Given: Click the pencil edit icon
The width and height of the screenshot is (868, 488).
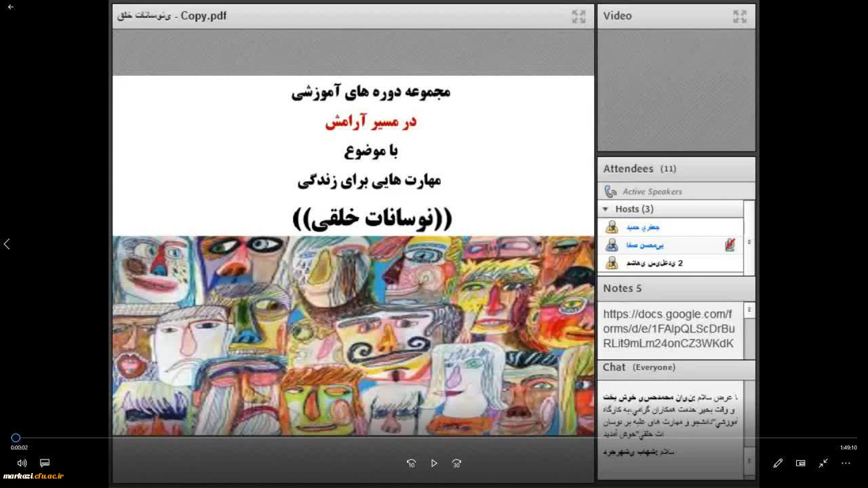Looking at the screenshot, I should (x=778, y=463).
